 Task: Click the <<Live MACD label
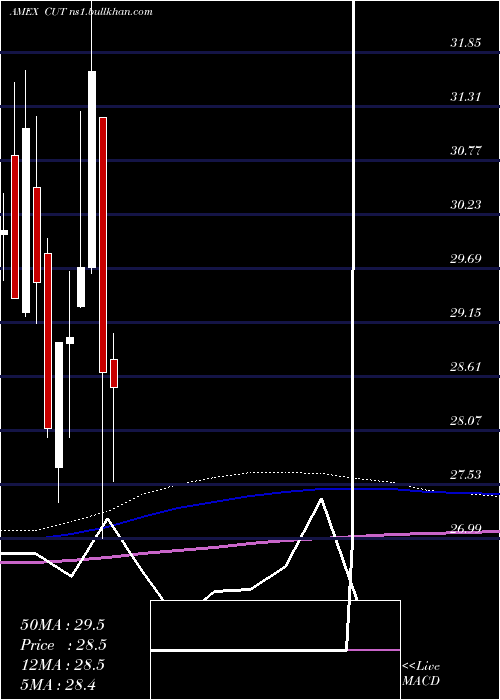pos(421,673)
